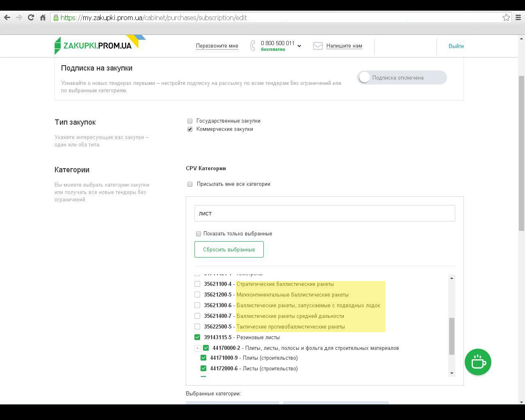Click Сбросить выбранные button
The width and height of the screenshot is (525, 420).
point(229,249)
